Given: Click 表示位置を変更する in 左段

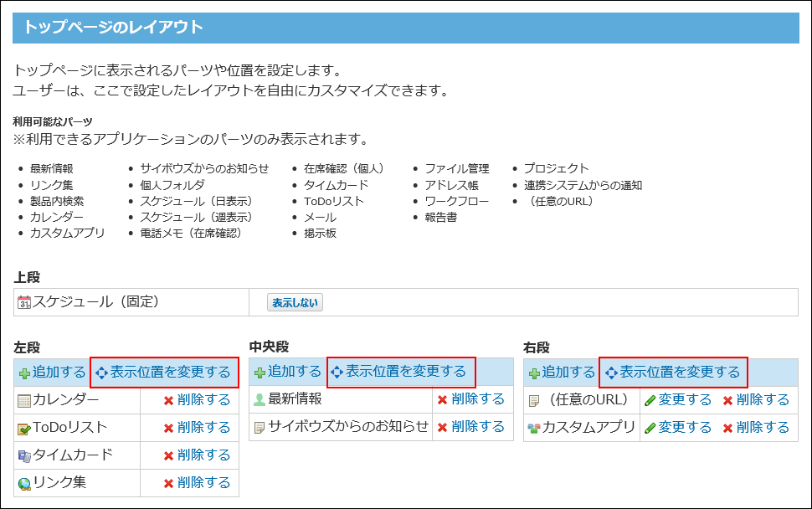Looking at the screenshot, I should tap(170, 373).
